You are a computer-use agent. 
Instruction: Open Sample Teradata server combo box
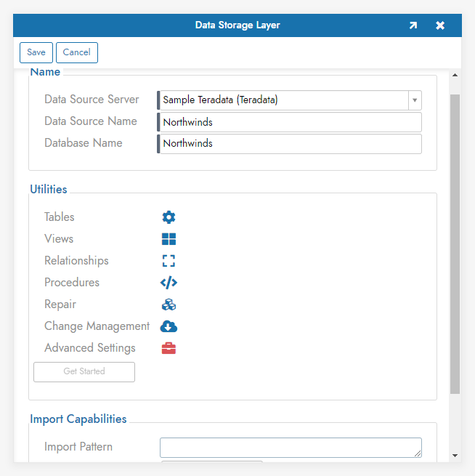(x=283, y=100)
